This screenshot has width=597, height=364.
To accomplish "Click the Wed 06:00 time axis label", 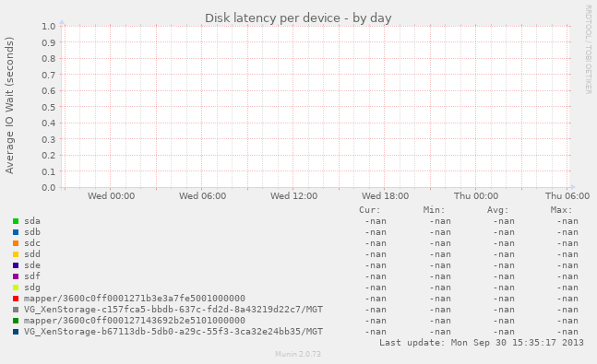I will click(x=203, y=196).
